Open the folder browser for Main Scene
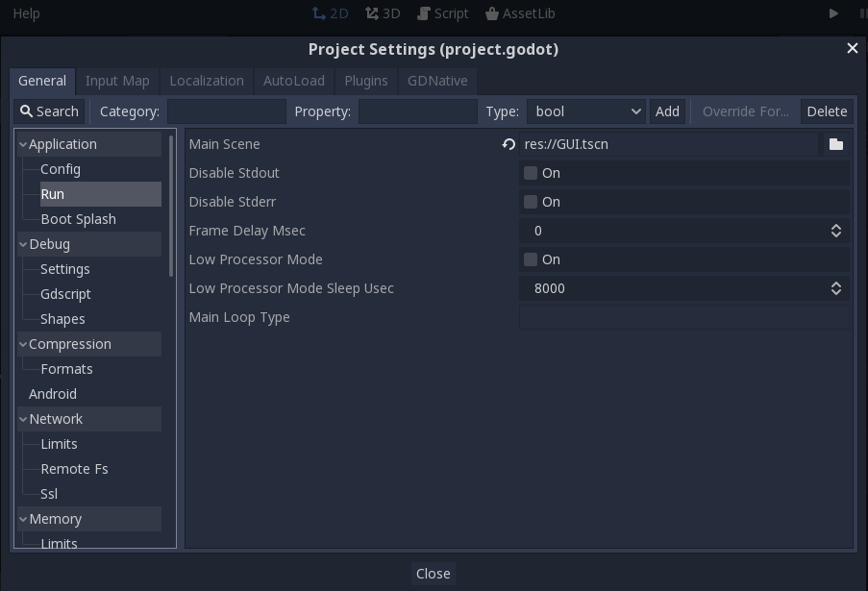Image resolution: width=868 pixels, height=591 pixels. tap(836, 144)
